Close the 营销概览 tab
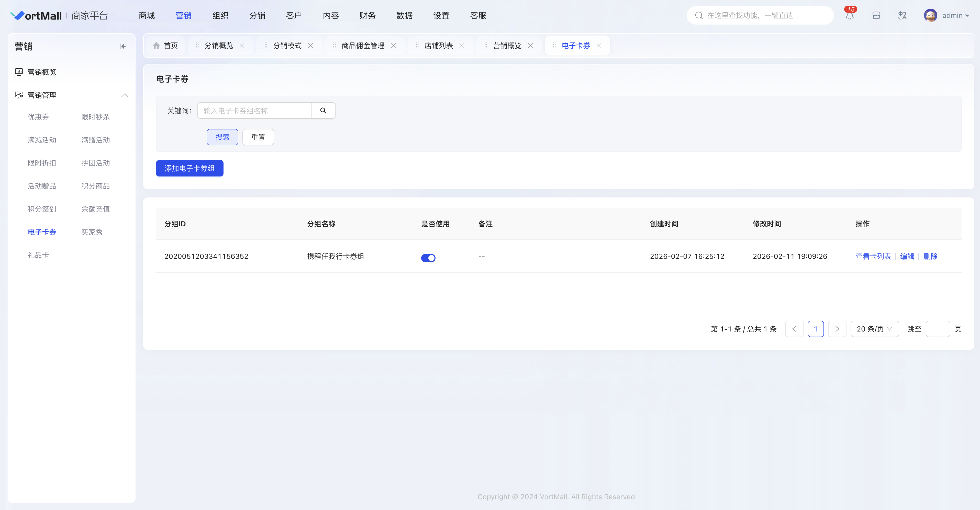The width and height of the screenshot is (980, 510). tap(530, 46)
